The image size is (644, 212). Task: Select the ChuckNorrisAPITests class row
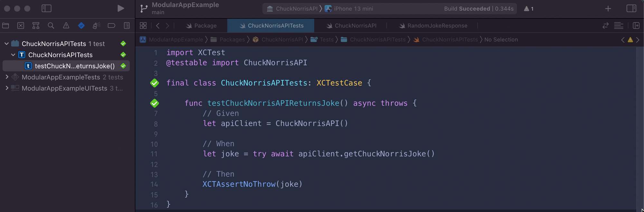[x=66, y=55]
